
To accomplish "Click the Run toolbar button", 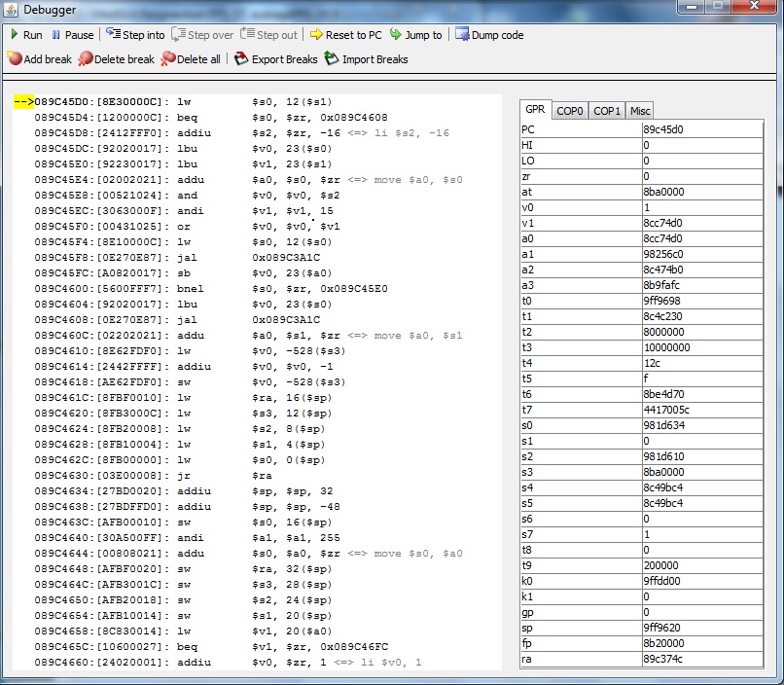I will tap(26, 35).
